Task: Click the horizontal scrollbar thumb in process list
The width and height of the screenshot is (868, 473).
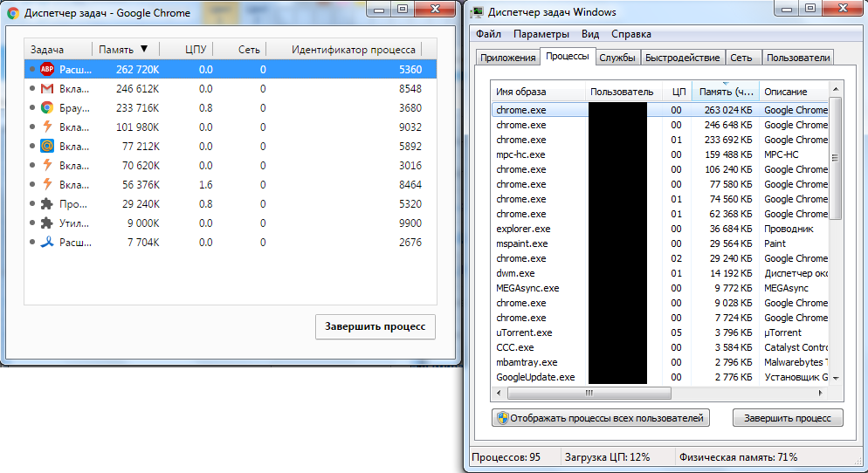Action: [589, 393]
